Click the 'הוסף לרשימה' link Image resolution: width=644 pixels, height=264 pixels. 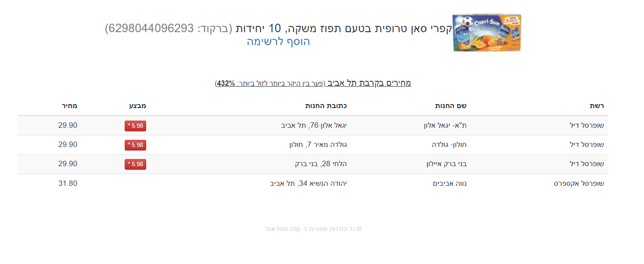pyautogui.click(x=278, y=42)
